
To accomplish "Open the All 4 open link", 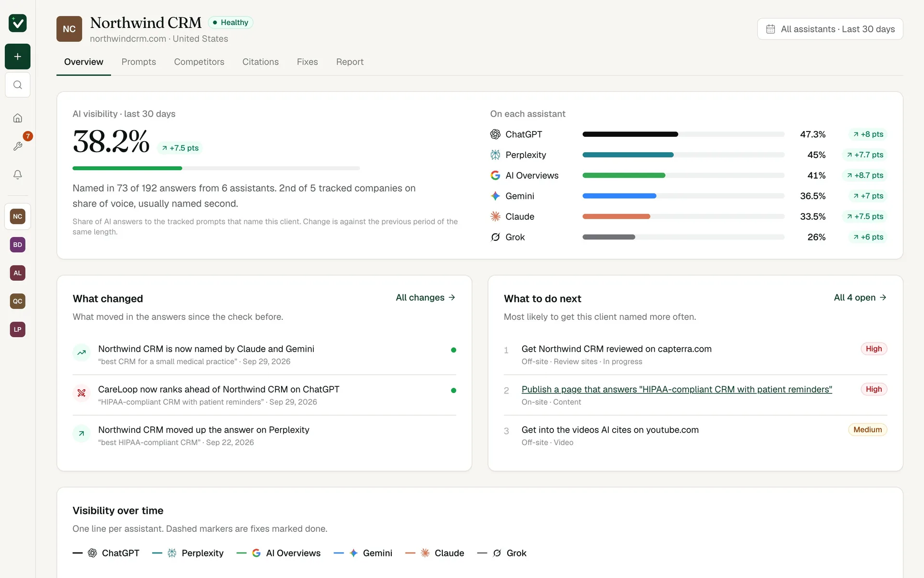I will click(860, 298).
